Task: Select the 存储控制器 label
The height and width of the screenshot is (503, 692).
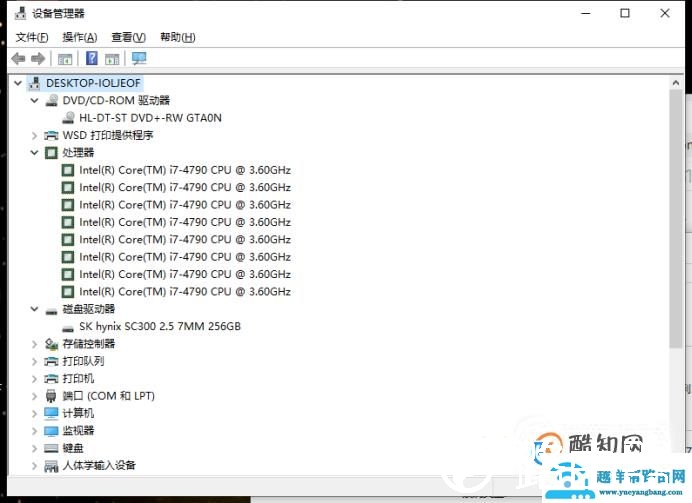Action: [x=89, y=344]
